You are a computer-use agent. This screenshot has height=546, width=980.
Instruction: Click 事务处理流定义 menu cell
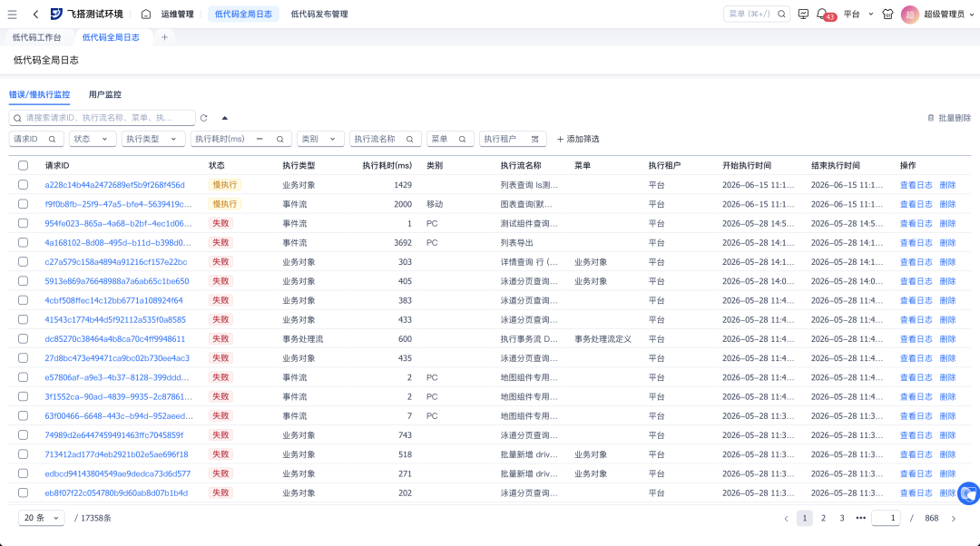point(603,338)
